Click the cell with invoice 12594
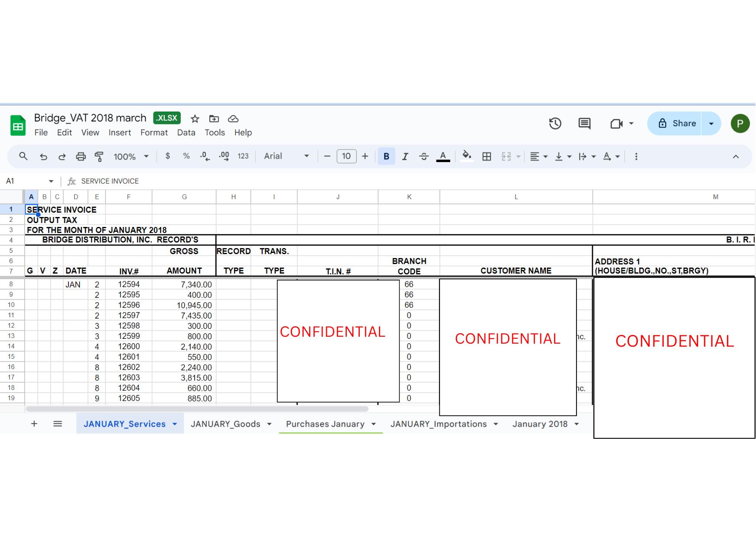The height and width of the screenshot is (536, 756). point(129,284)
